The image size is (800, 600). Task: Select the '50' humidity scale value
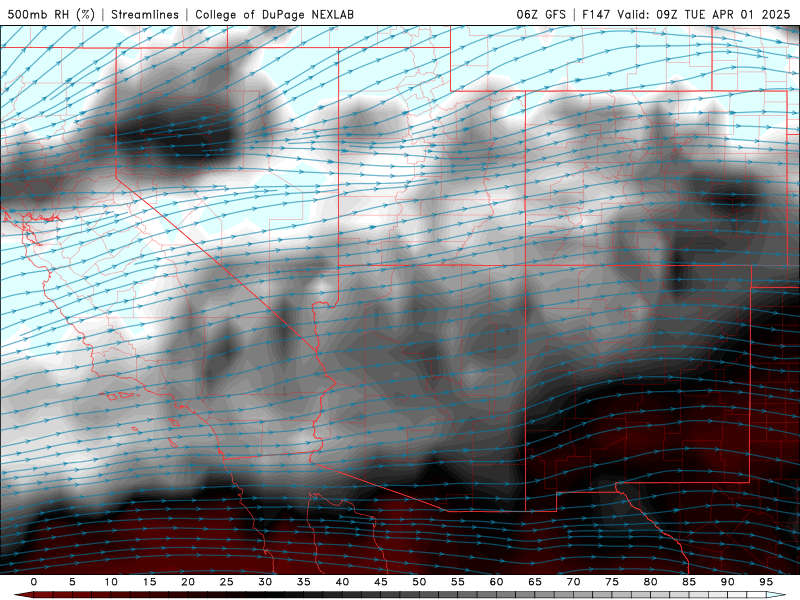(419, 582)
